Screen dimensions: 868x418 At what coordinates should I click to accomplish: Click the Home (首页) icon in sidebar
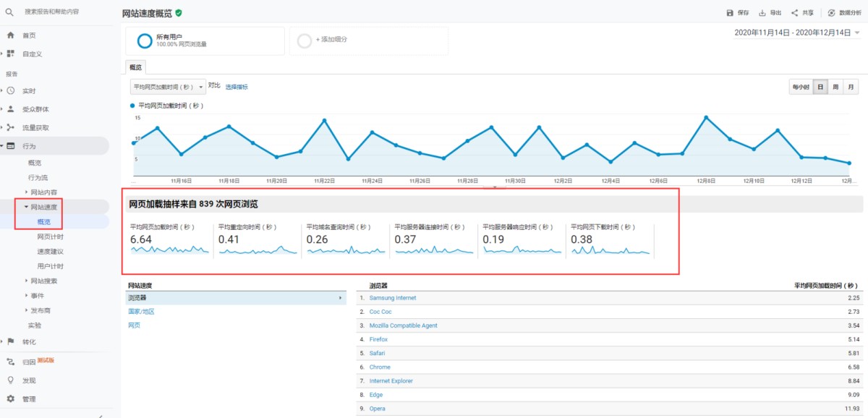[x=10, y=35]
